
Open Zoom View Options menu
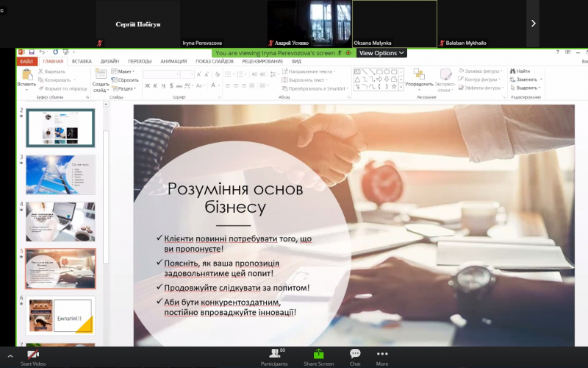pyautogui.click(x=381, y=53)
